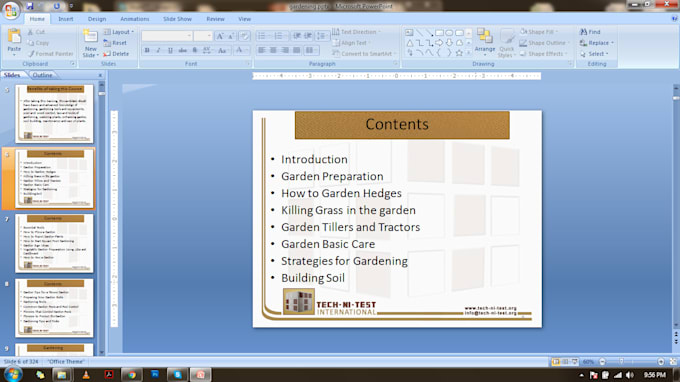Toggle italic formatting
680x382 pixels.
coord(159,50)
